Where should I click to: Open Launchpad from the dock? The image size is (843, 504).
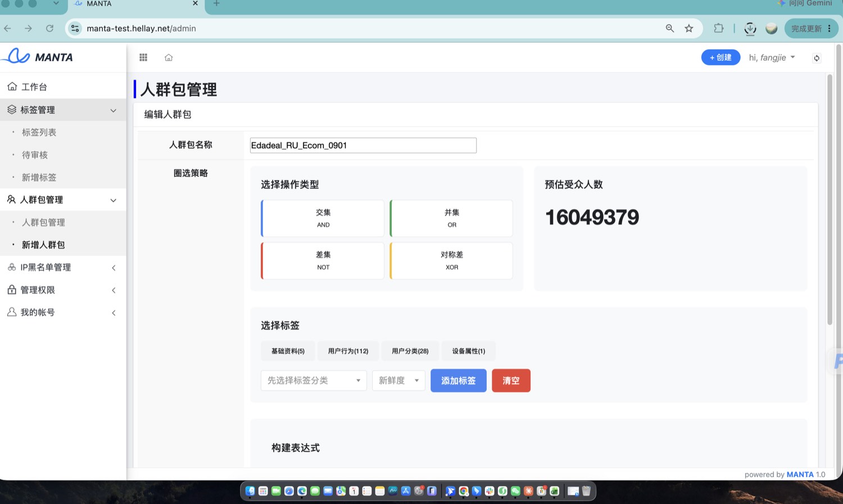pos(263,491)
